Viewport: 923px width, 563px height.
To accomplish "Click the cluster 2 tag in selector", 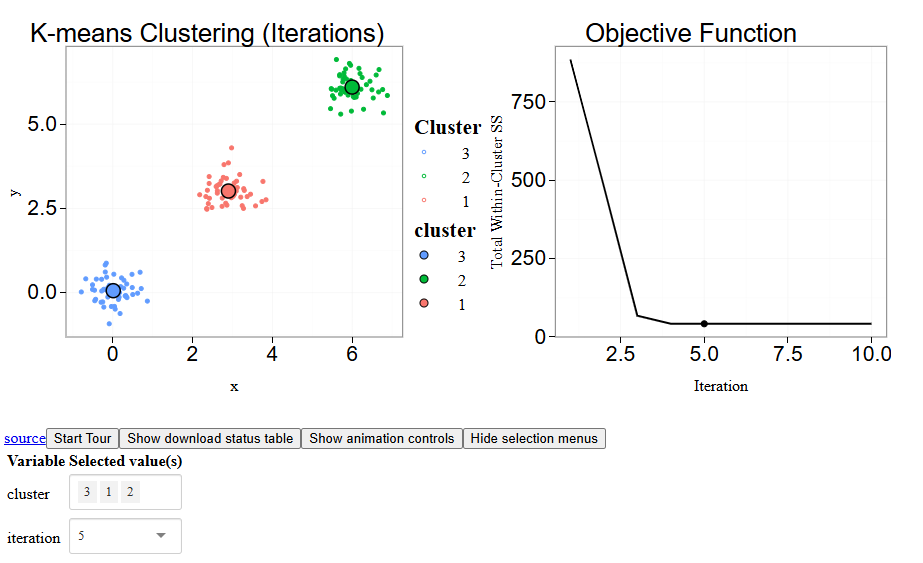I will pyautogui.click(x=130, y=492).
